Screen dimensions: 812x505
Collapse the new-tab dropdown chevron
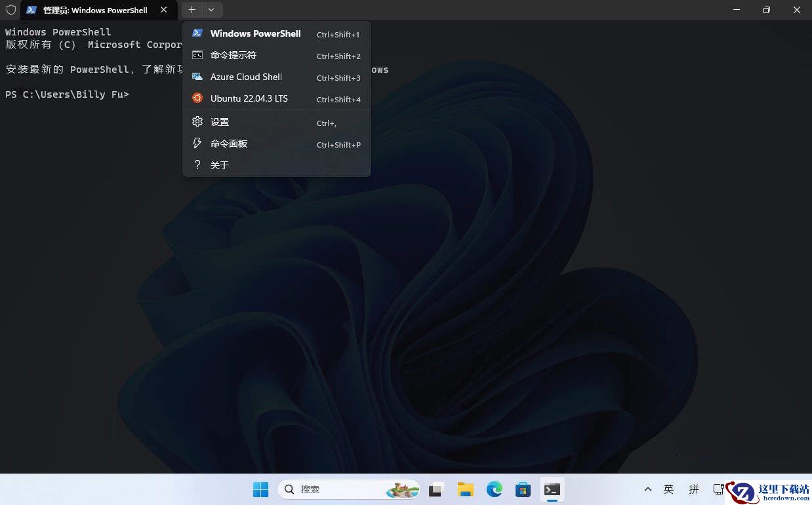pos(211,10)
